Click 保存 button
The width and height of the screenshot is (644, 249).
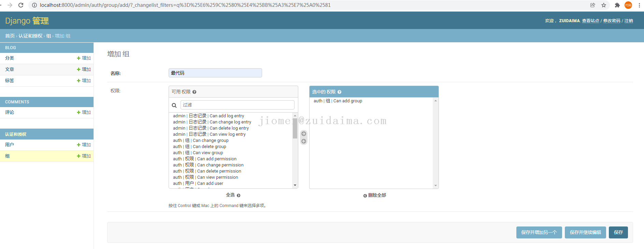click(618, 232)
